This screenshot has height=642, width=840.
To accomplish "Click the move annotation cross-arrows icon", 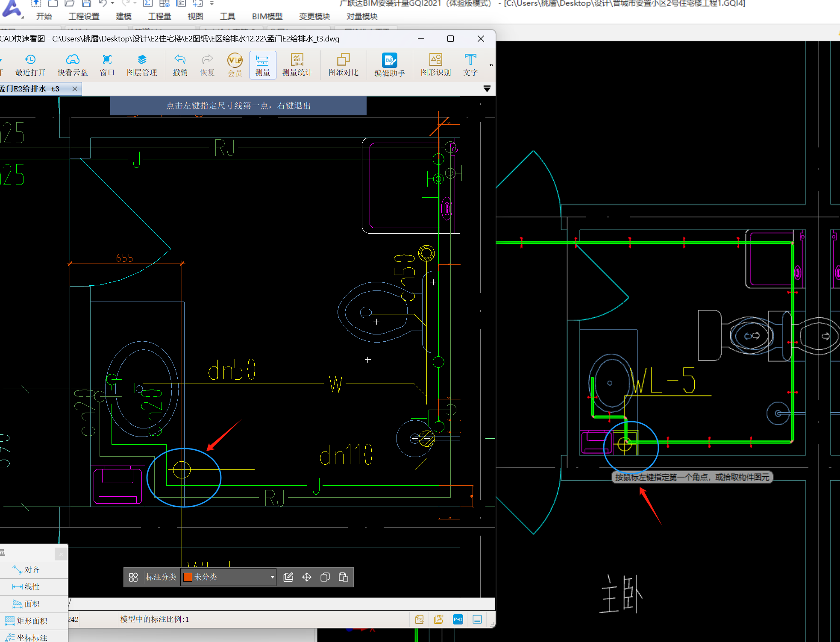I will [307, 577].
